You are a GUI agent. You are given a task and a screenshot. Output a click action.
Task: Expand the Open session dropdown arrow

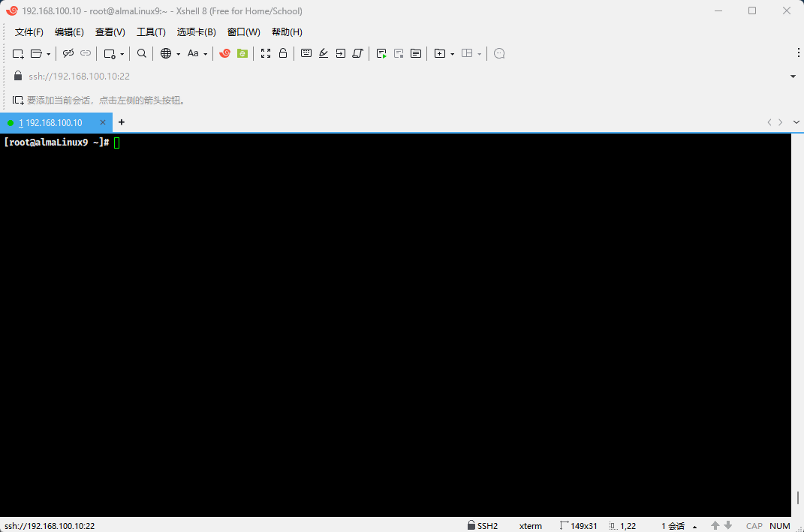[x=48, y=54]
